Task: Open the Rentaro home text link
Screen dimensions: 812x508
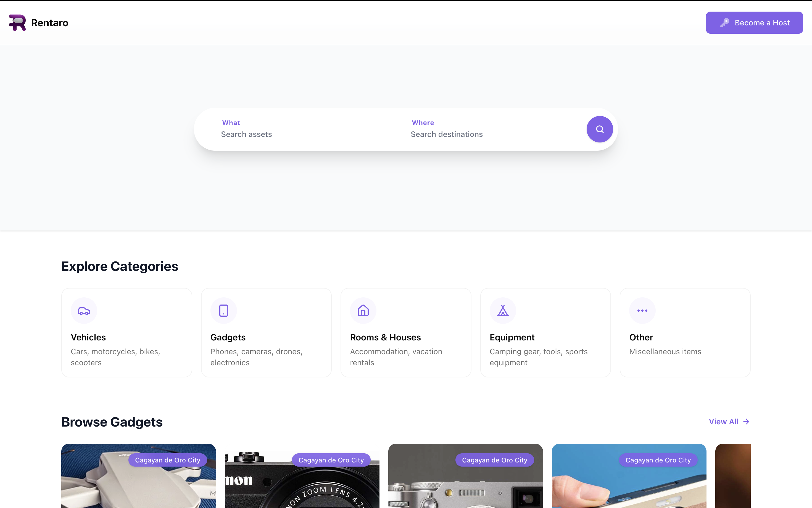Action: click(50, 23)
